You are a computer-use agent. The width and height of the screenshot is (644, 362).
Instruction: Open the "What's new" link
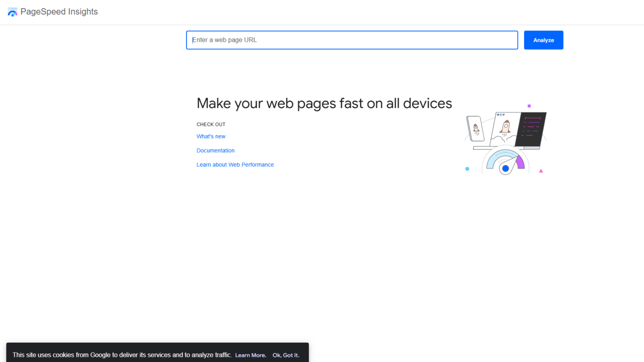211,136
